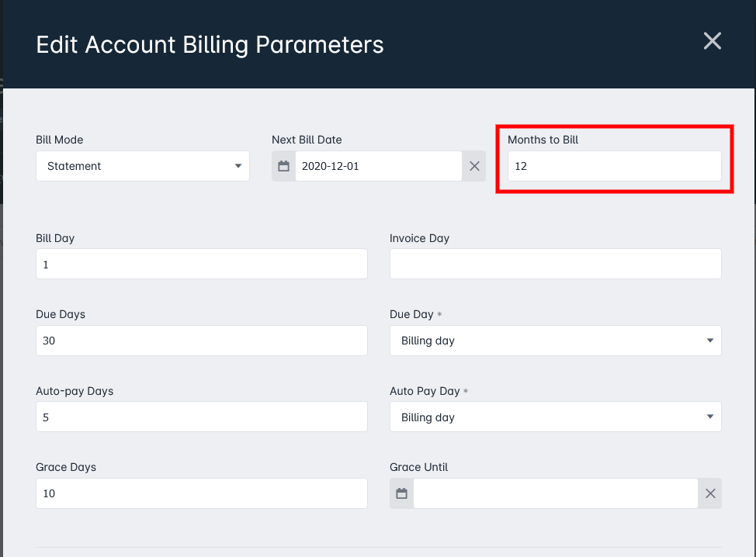Click into the Bill Day field

(202, 264)
